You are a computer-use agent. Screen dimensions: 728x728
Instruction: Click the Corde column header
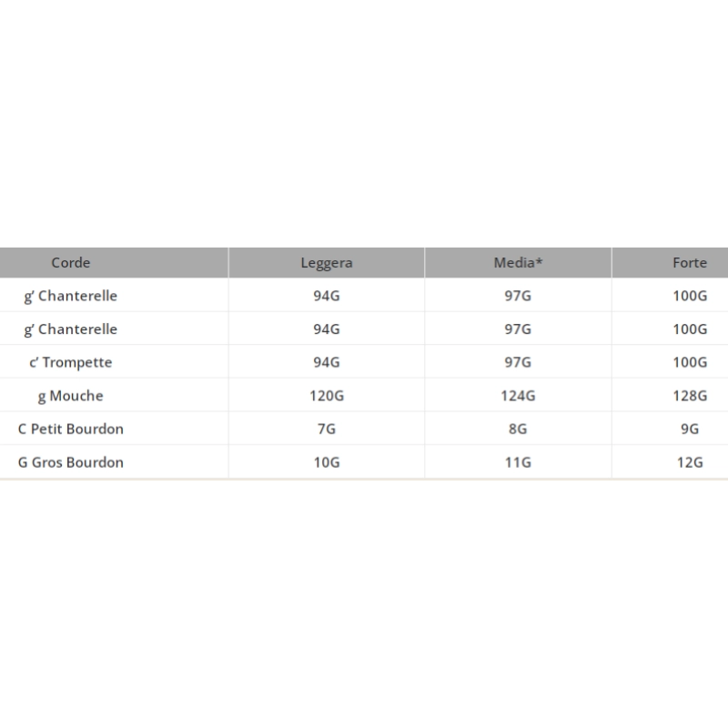(x=71, y=263)
